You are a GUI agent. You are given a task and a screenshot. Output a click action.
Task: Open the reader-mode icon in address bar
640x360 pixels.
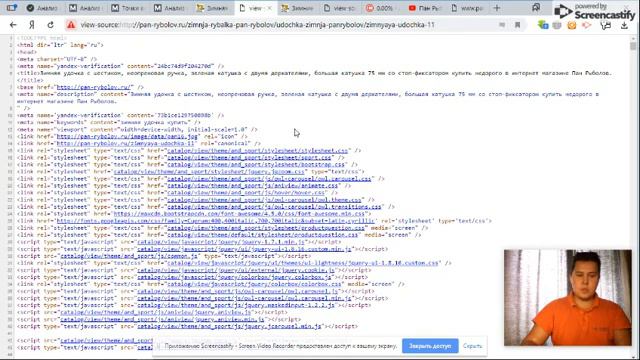tap(502, 25)
